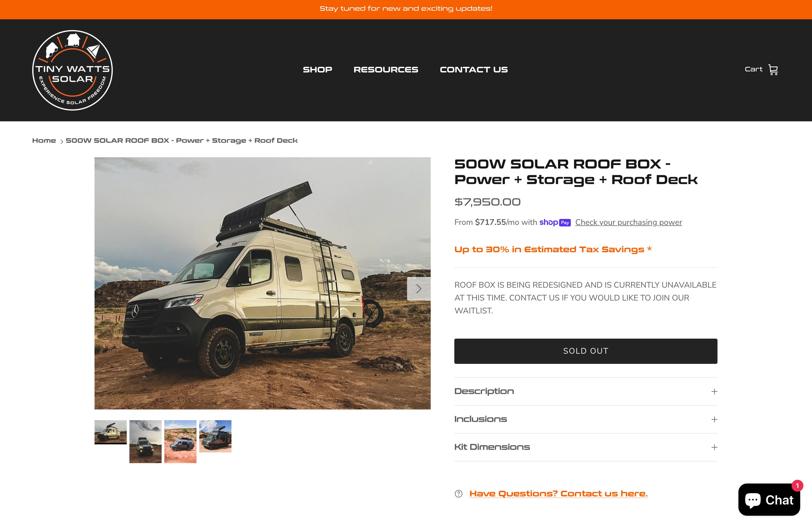Select the third thumbnail on red rocks

click(x=180, y=441)
